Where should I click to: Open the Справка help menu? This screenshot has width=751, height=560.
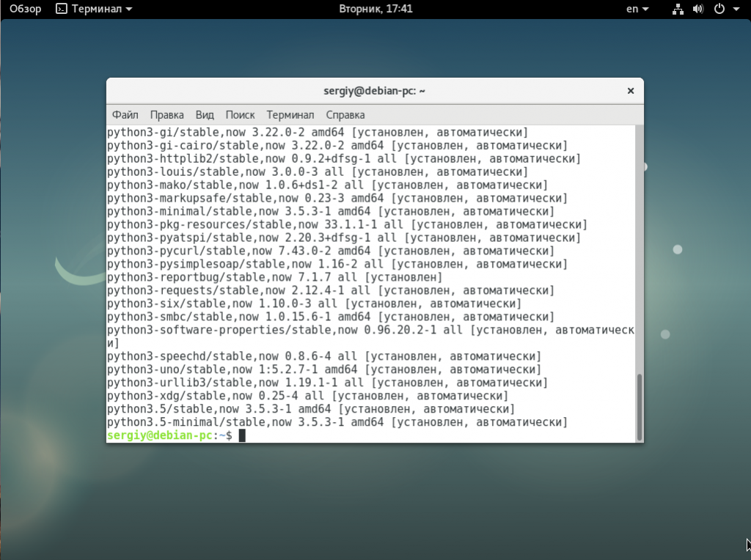pyautogui.click(x=345, y=115)
